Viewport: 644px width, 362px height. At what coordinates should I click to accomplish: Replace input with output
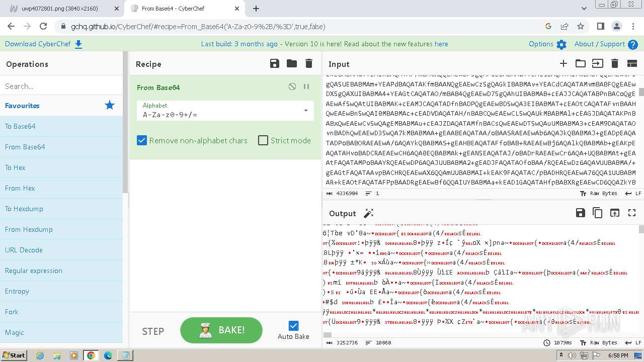pos(614,213)
